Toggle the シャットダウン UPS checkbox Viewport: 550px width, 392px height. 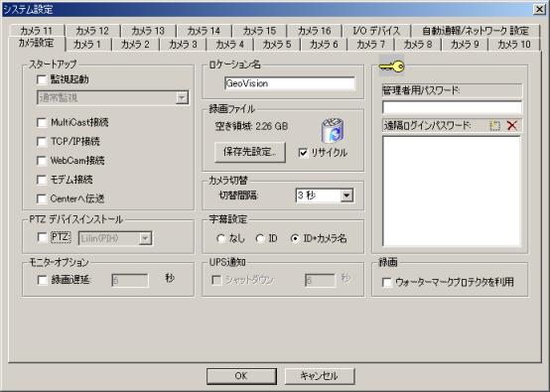click(216, 280)
